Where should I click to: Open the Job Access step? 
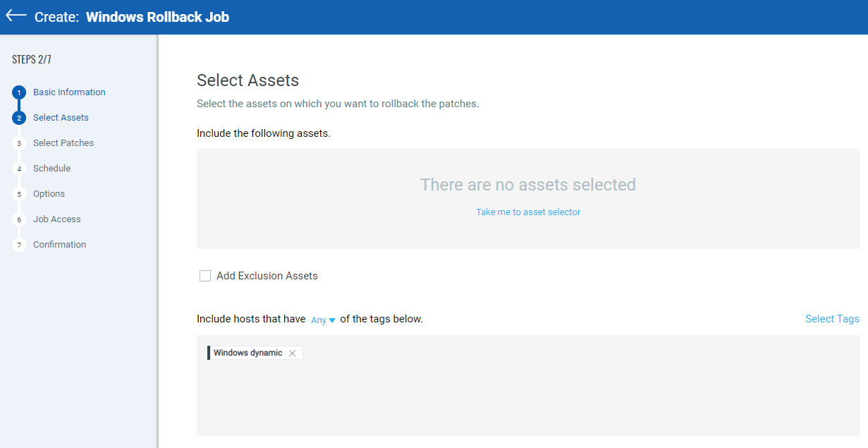[56, 219]
